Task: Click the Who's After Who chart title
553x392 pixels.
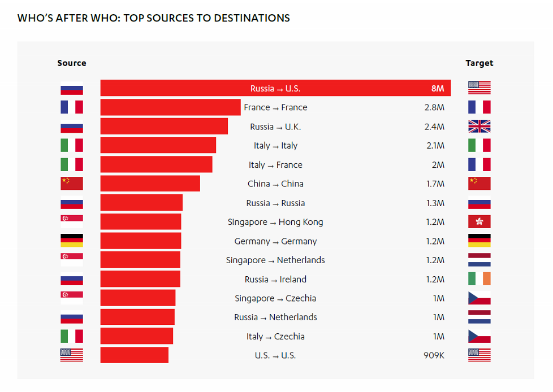Action: (x=154, y=18)
